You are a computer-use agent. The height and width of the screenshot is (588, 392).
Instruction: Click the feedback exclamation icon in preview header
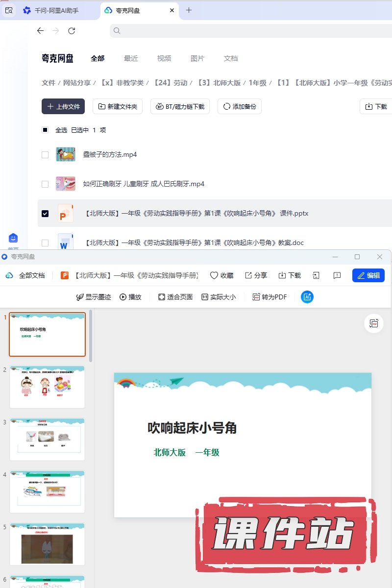(337, 275)
